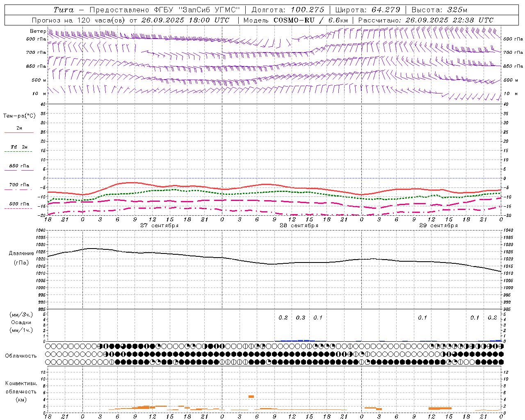
Task: Click the isolated orange convective bar near 5 km
Action: pyautogui.click(x=251, y=396)
